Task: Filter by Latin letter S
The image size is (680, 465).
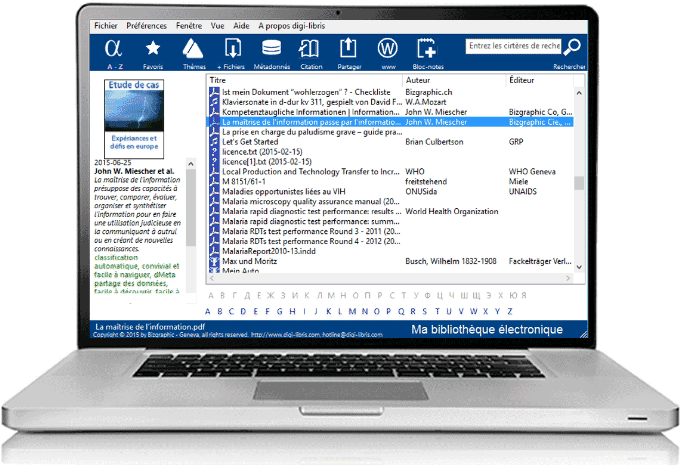Action: tap(425, 311)
